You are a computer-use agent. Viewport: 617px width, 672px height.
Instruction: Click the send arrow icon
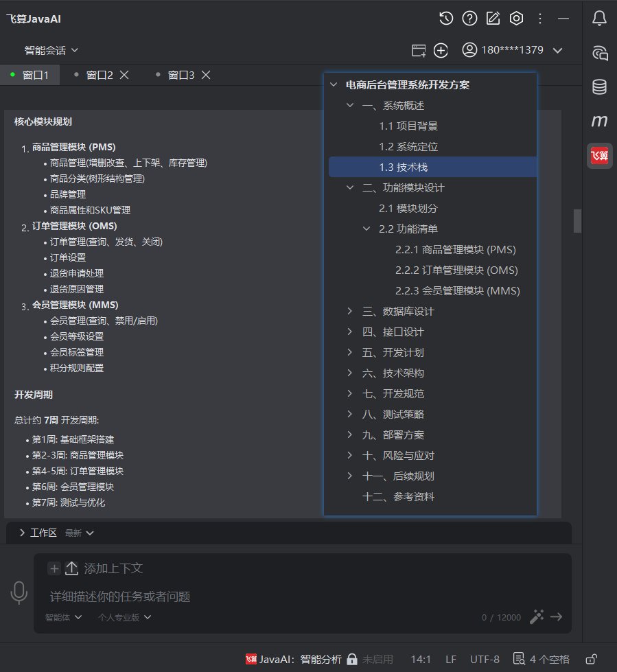pyautogui.click(x=556, y=616)
